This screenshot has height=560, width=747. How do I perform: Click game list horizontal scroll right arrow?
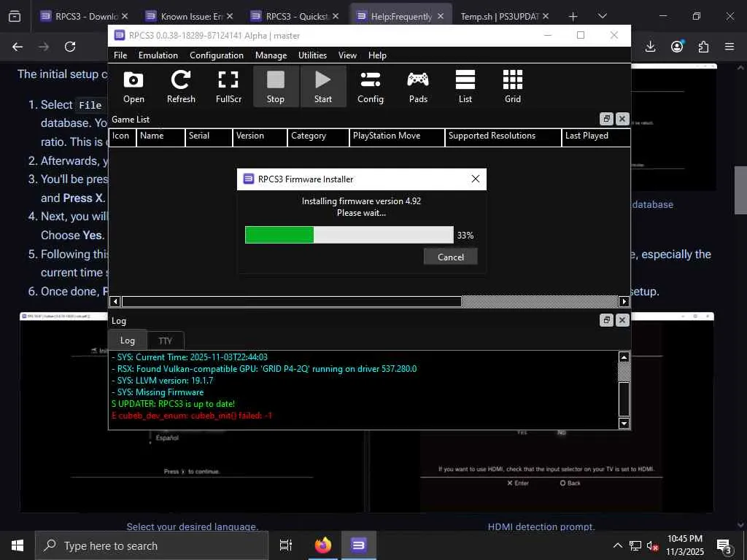624,301
